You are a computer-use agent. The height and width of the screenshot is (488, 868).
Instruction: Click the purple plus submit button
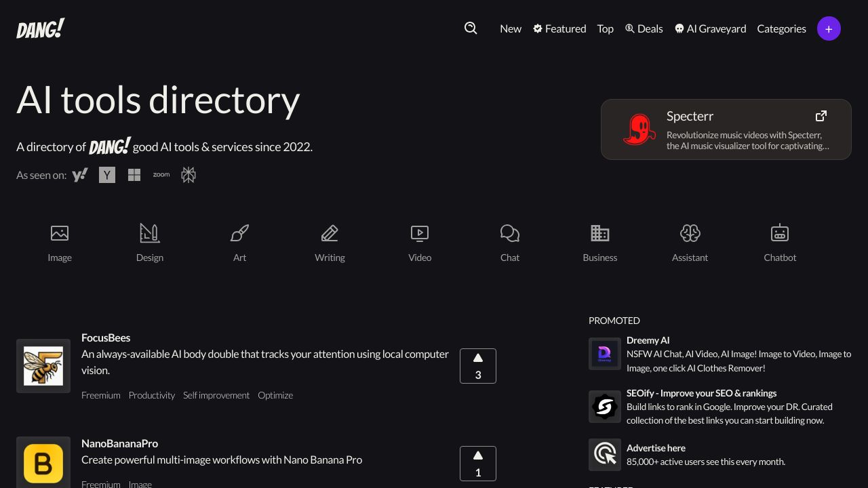(x=829, y=28)
